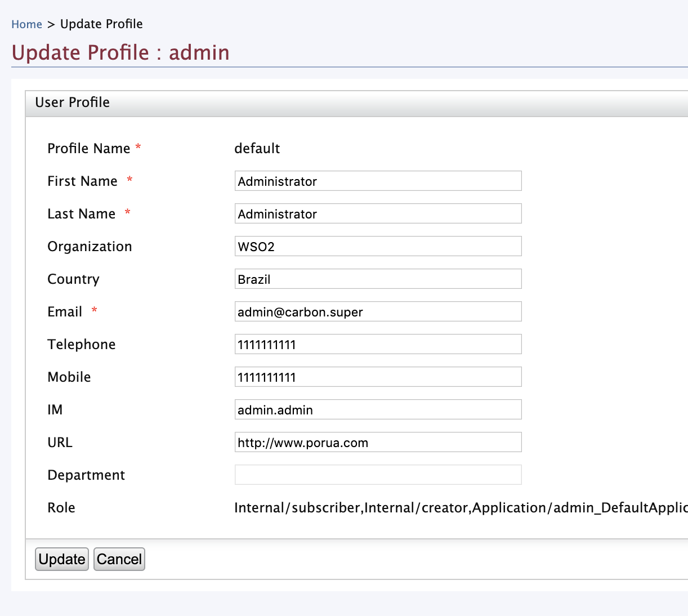This screenshot has height=616, width=688.
Task: Click inside the Telephone number field
Action: pyautogui.click(x=378, y=345)
